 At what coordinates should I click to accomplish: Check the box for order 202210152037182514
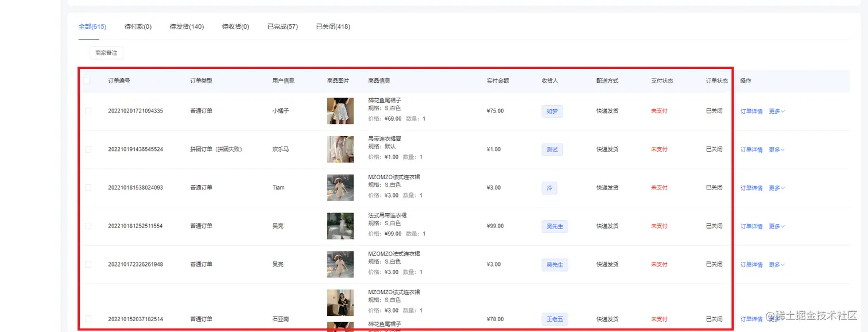coord(88,319)
